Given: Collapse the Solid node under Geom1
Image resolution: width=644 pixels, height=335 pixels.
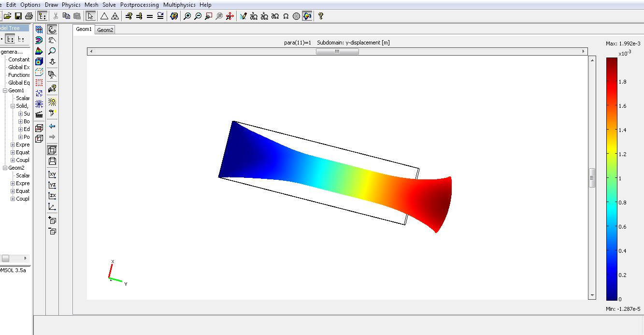Looking at the screenshot, I should pyautogui.click(x=13, y=106).
